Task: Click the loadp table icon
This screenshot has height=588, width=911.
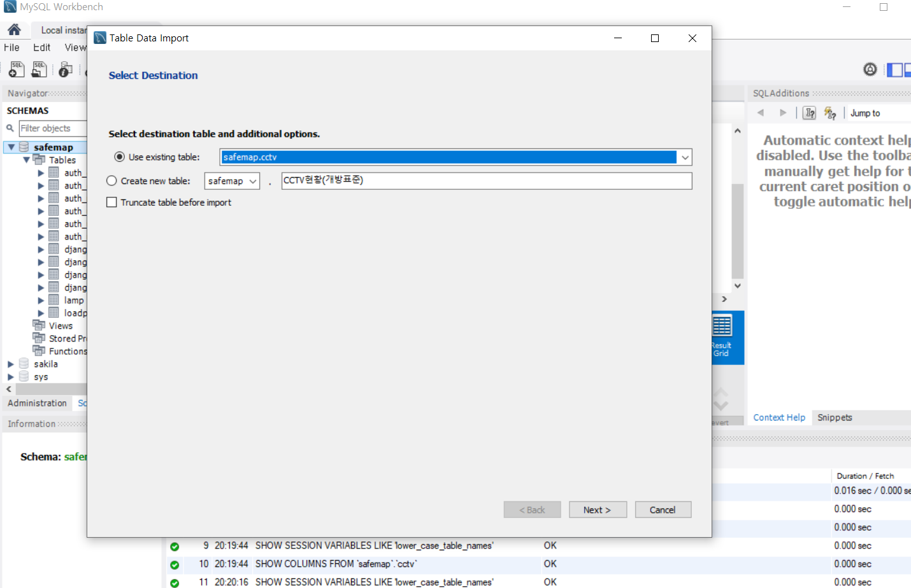Action: 54,313
